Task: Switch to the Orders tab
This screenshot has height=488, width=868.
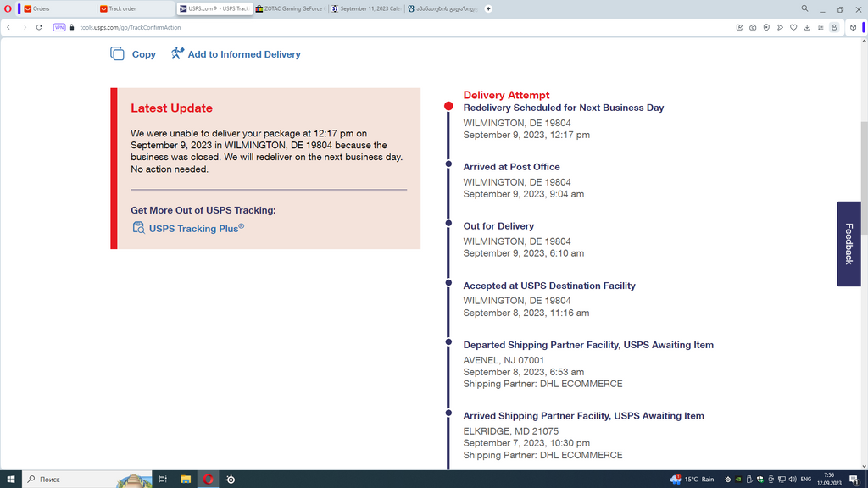Action: pos(59,8)
